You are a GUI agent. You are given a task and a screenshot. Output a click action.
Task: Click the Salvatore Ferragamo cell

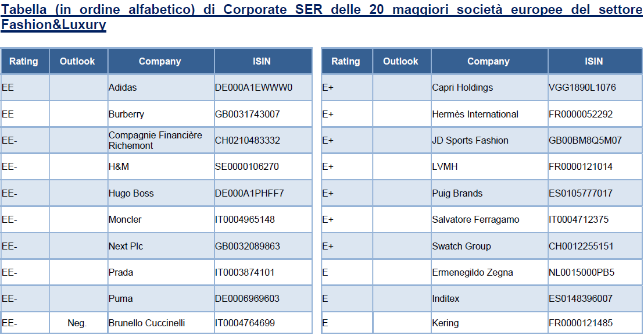pos(475,220)
